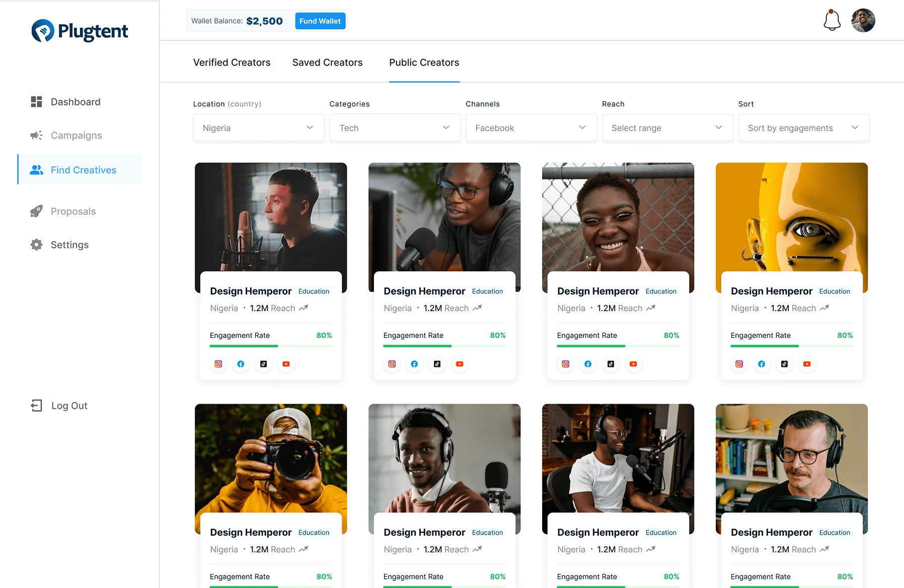Click the Plugtent logo
904x588 pixels.
(x=80, y=31)
